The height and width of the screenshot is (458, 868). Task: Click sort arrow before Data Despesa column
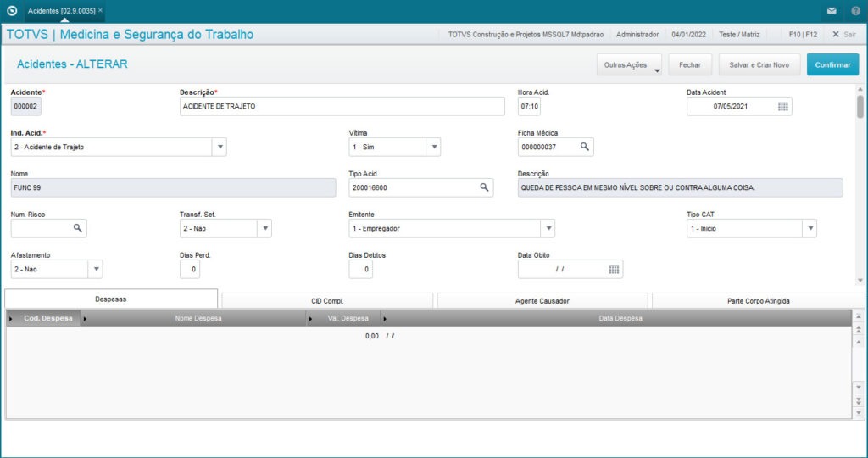[385, 318]
